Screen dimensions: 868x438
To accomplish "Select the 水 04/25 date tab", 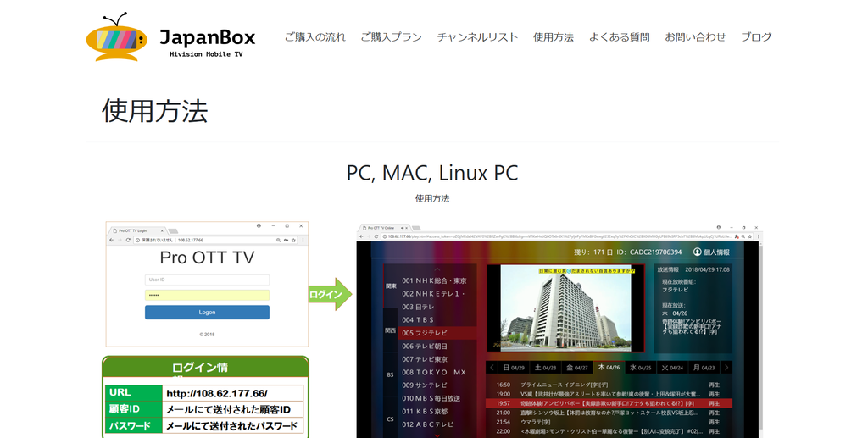I will click(x=641, y=368).
